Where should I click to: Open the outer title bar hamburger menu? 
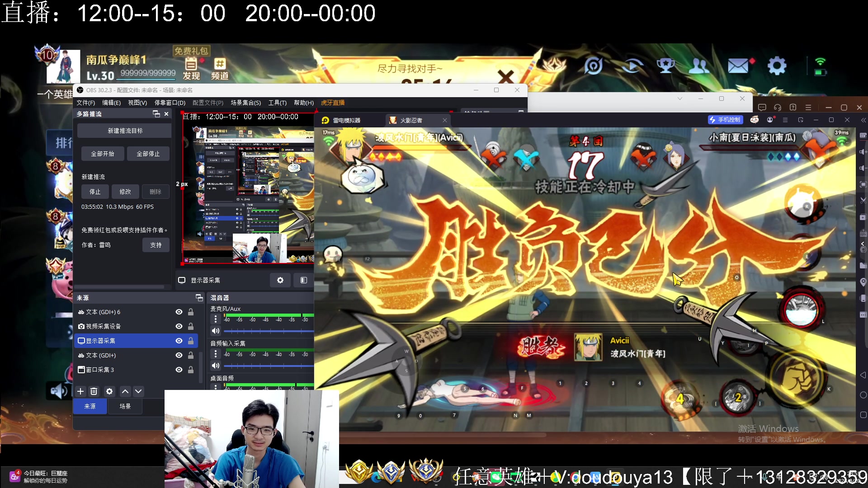[x=808, y=108]
